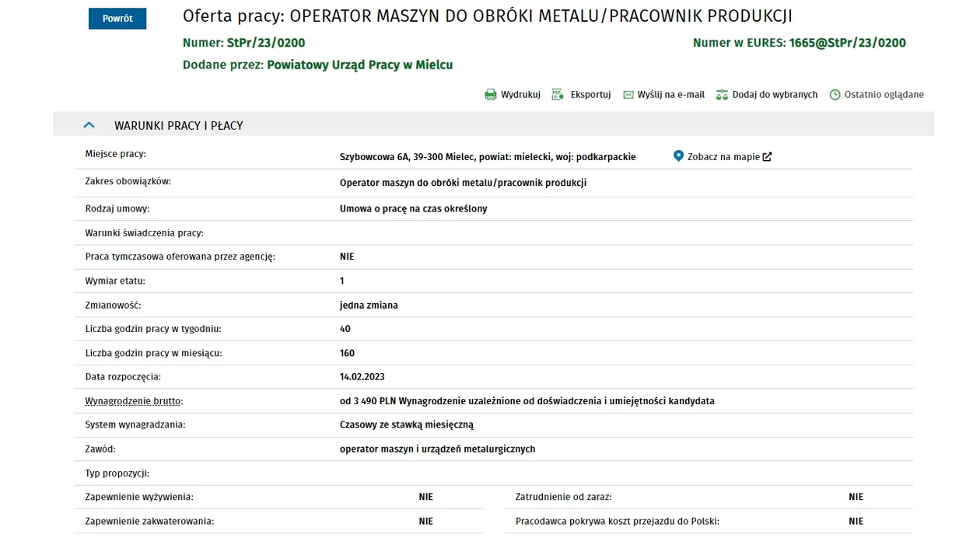Collapse the Warunki pracy i płacy section chevron
Viewport: 980px width, 559px height.
point(89,125)
